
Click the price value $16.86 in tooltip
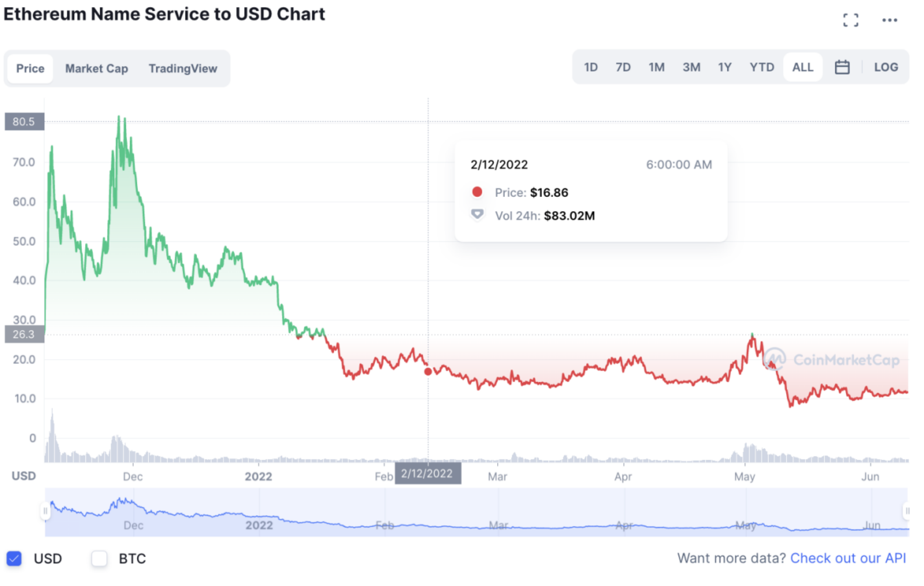coord(549,192)
